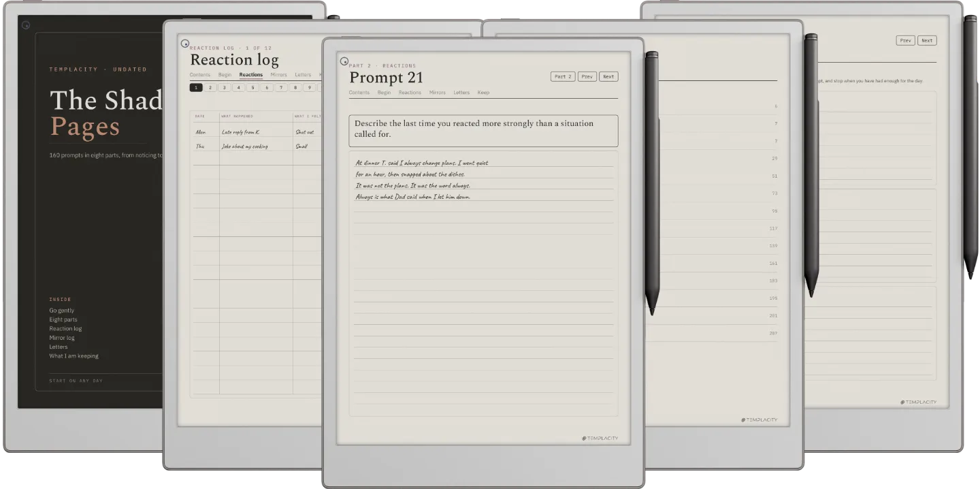Open Letters tab on Reaction log page
The width and height of the screenshot is (980, 489).
pyautogui.click(x=303, y=75)
